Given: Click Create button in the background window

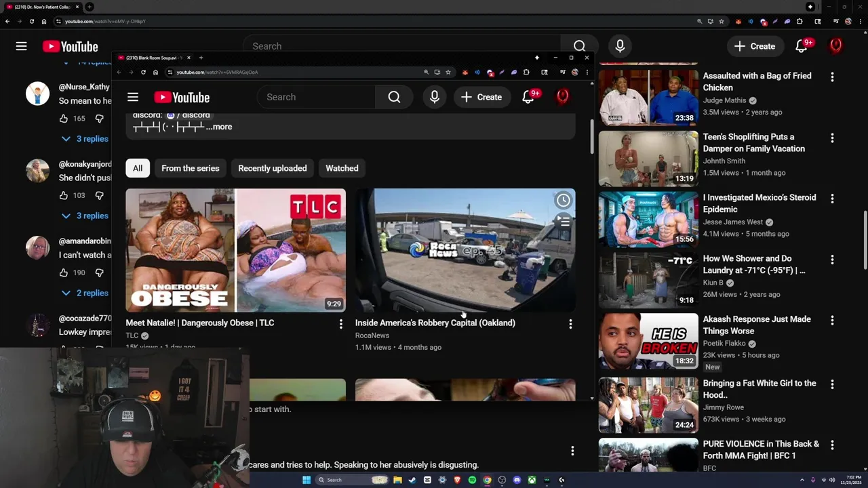Looking at the screenshot, I should point(755,46).
